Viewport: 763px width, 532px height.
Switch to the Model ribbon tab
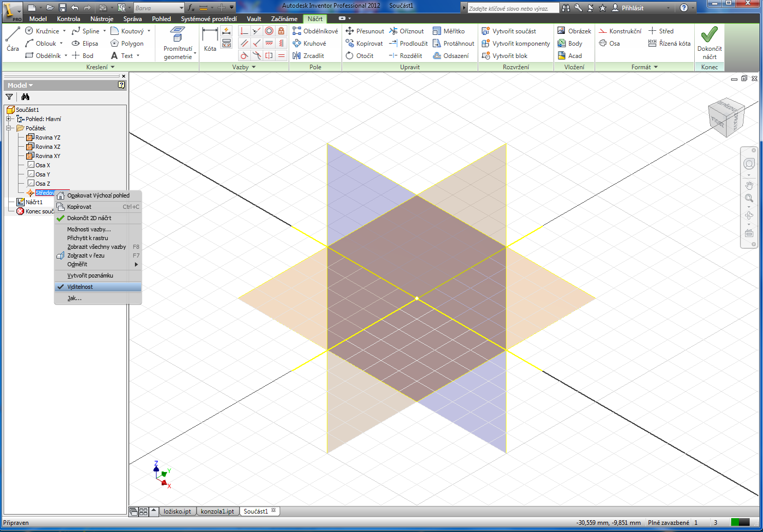coord(38,19)
